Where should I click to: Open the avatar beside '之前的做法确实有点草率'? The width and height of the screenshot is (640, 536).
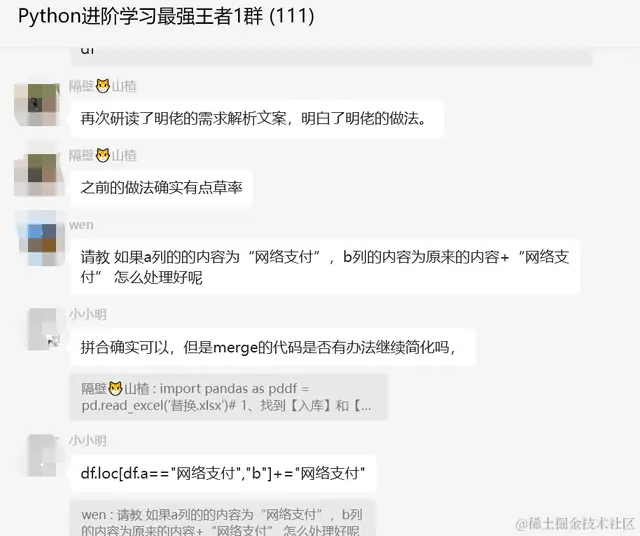point(38,173)
